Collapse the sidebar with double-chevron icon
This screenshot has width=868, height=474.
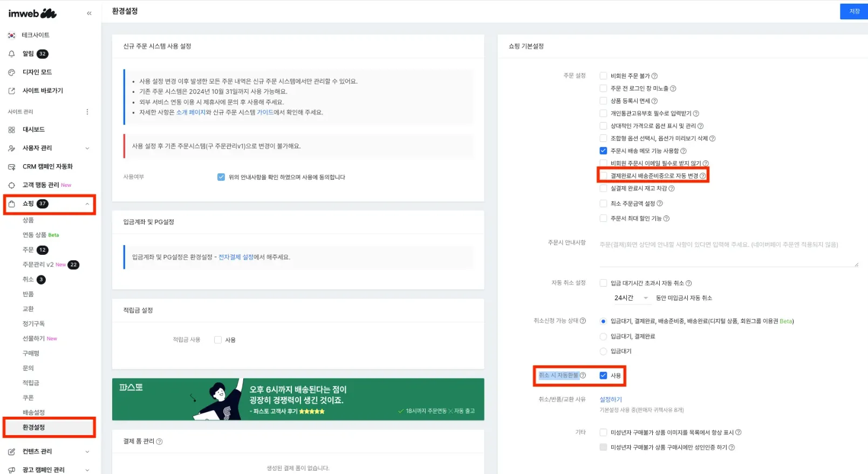point(89,13)
